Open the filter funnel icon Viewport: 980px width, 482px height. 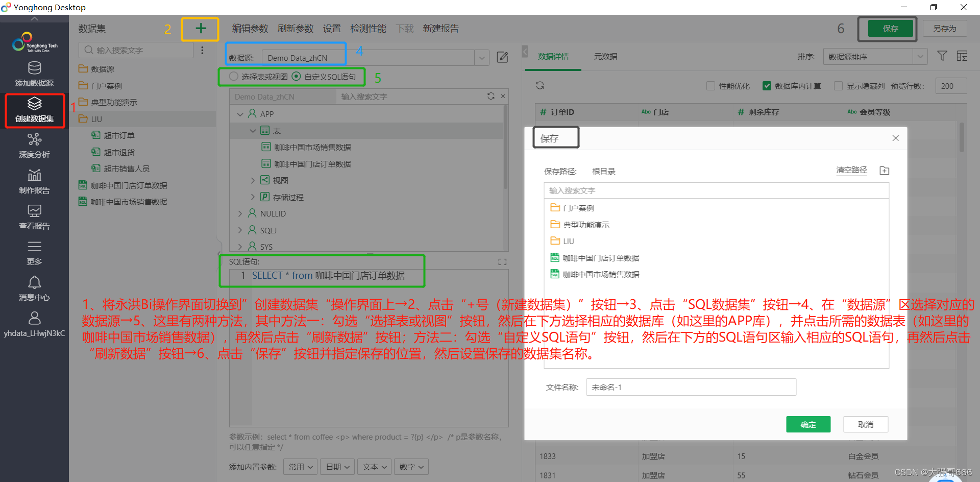coord(942,56)
